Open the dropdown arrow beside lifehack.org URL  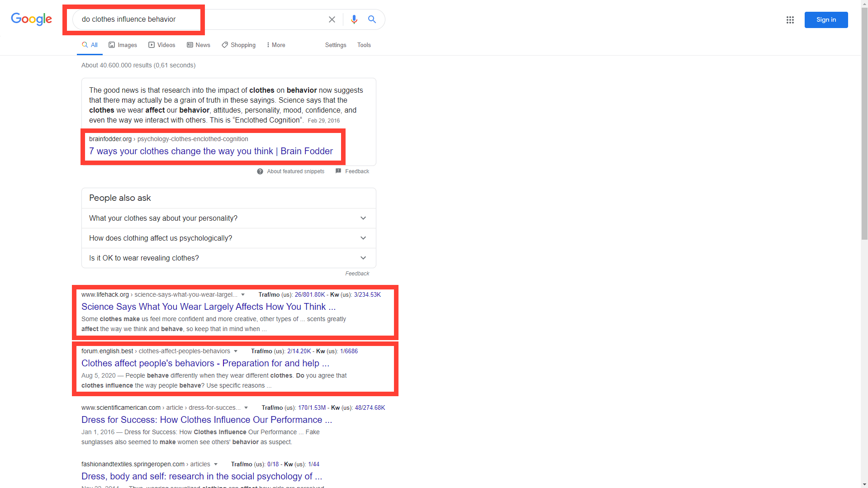(244, 294)
